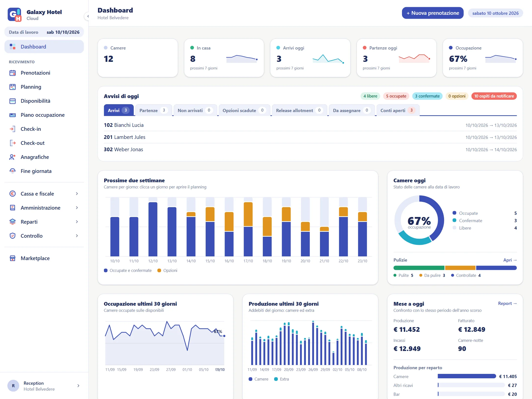Expand the Reparti submenu chevron
This screenshot has width=532, height=399.
pos(77,222)
